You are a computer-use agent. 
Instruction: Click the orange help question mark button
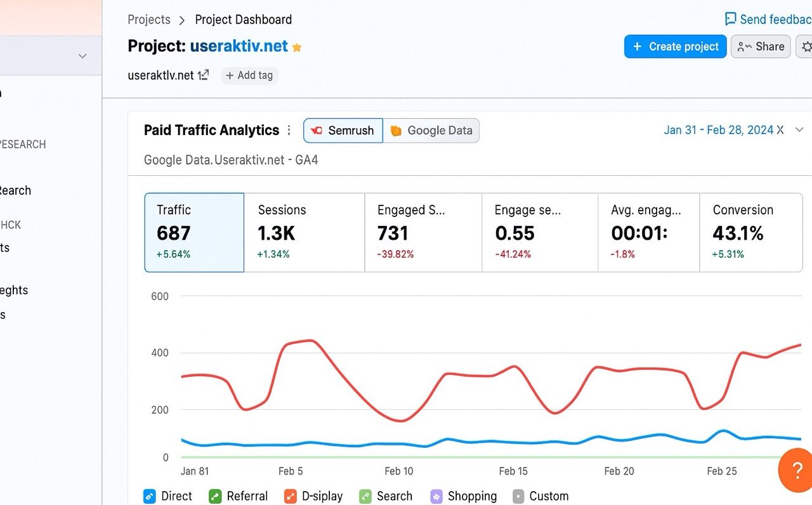tap(797, 470)
